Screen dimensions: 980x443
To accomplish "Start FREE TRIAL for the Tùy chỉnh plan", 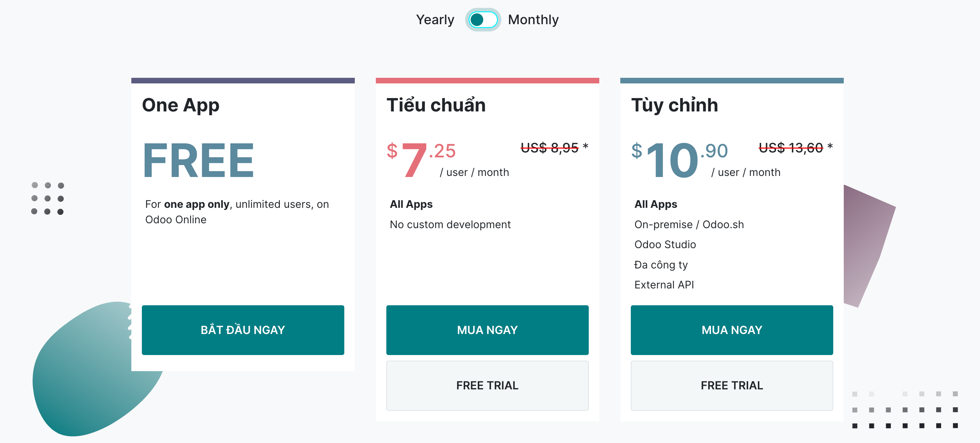I will pyautogui.click(x=731, y=385).
